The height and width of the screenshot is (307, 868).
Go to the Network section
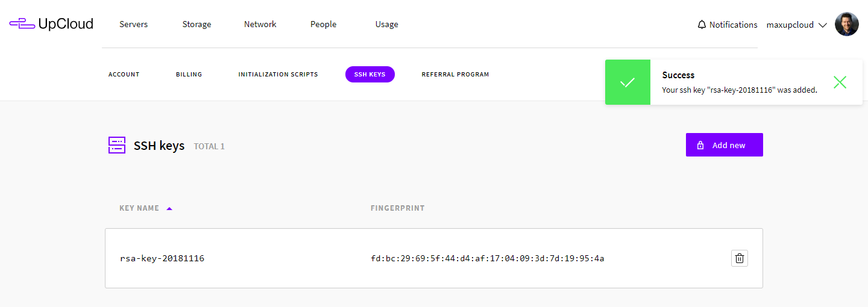[x=260, y=25]
